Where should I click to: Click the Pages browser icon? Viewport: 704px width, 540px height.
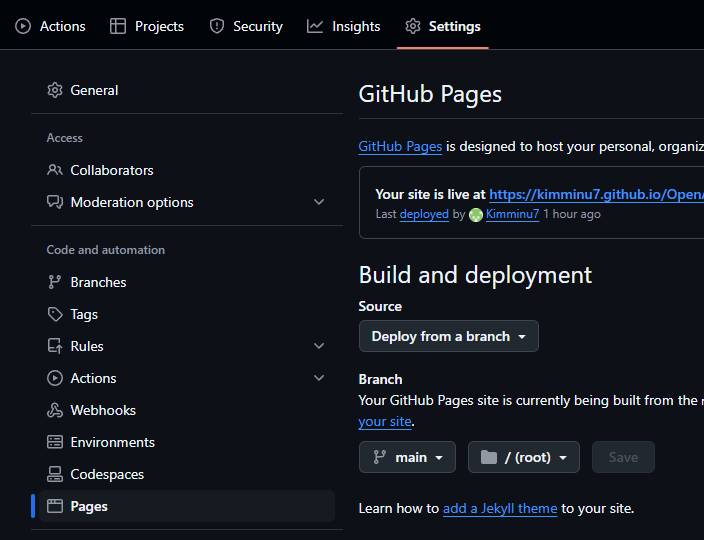(x=55, y=506)
